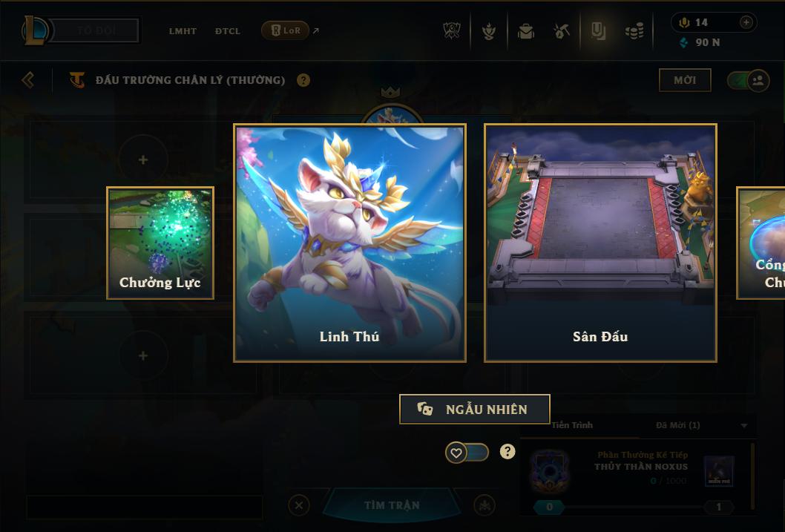Open the champion collection icon
785x532 pixels.
(x=489, y=31)
